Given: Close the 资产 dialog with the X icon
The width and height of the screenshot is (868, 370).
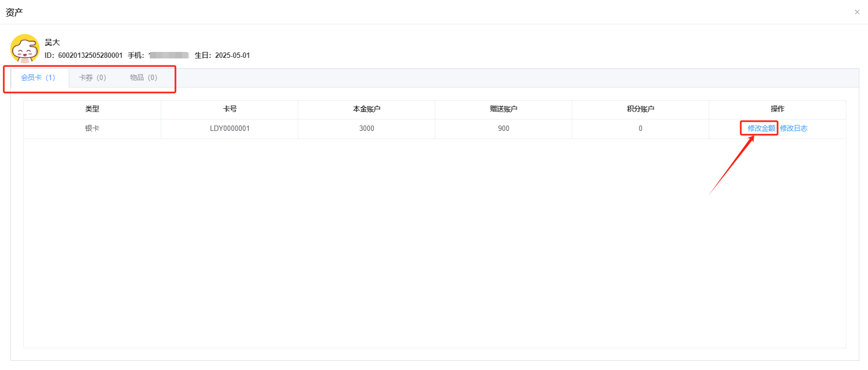Looking at the screenshot, I should (857, 12).
